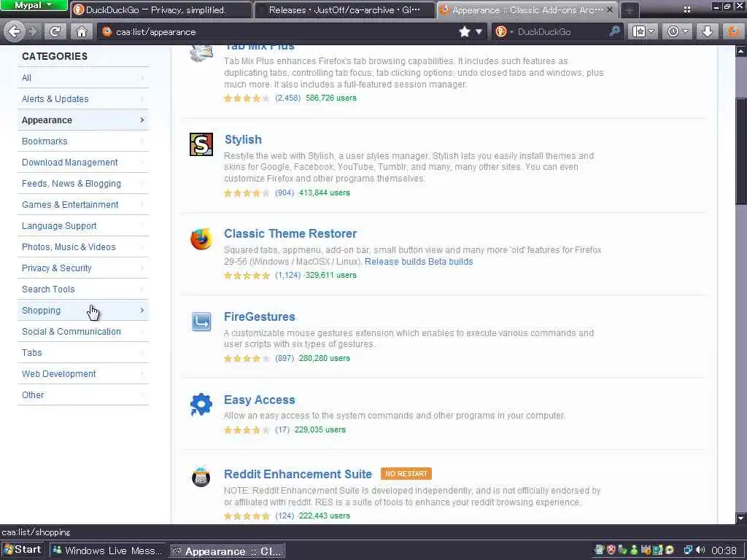This screenshot has width=747, height=560.
Task: Click the orange Classic Add-ons Archive toolbar icon
Action: point(733,32)
